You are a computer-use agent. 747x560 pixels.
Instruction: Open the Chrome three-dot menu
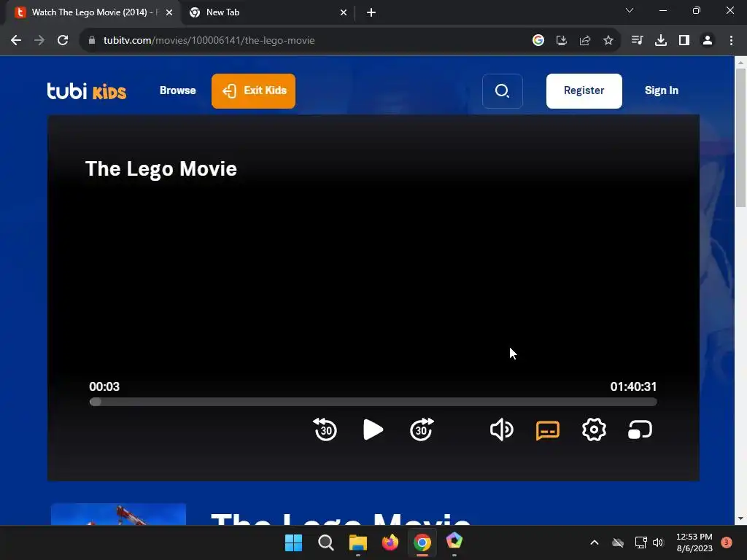[731, 41]
